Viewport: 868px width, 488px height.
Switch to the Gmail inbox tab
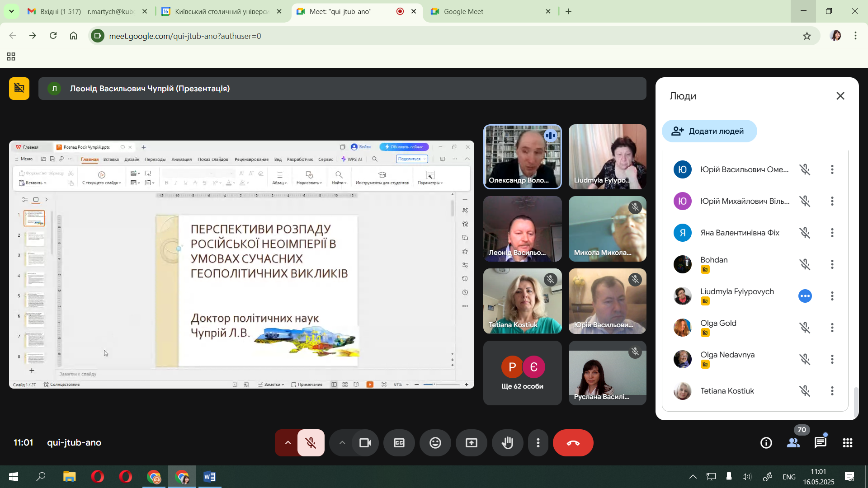87,11
